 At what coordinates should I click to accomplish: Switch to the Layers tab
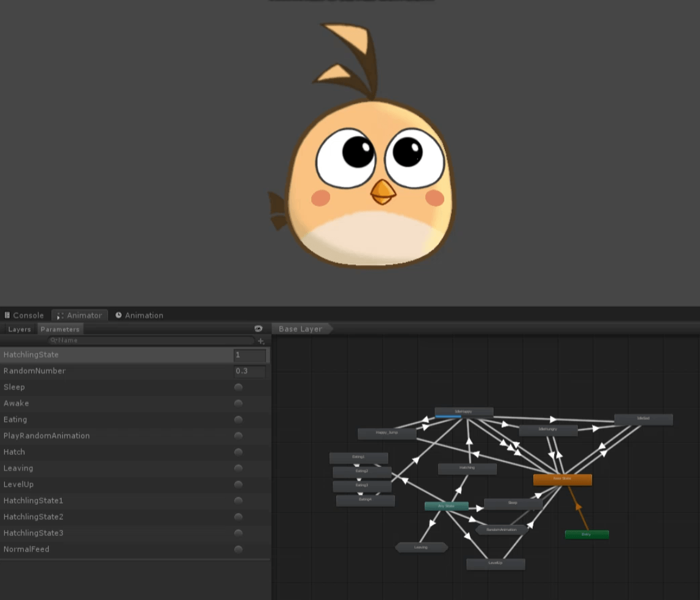click(20, 328)
